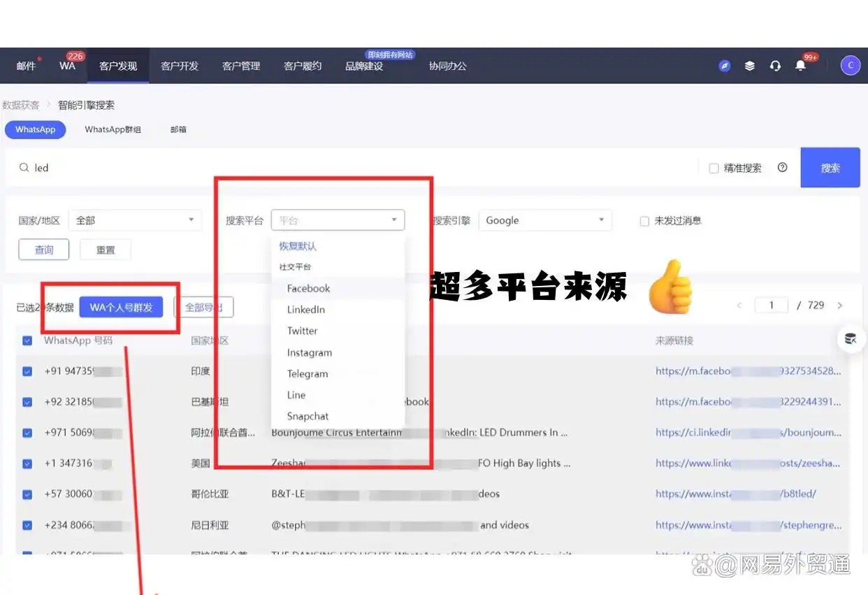Click the layers stack icon in top bar
The image size is (868, 595).
click(x=750, y=66)
